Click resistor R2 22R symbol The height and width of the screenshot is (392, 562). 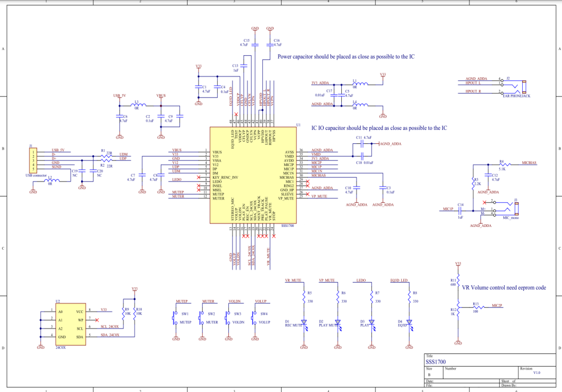pos(106,160)
